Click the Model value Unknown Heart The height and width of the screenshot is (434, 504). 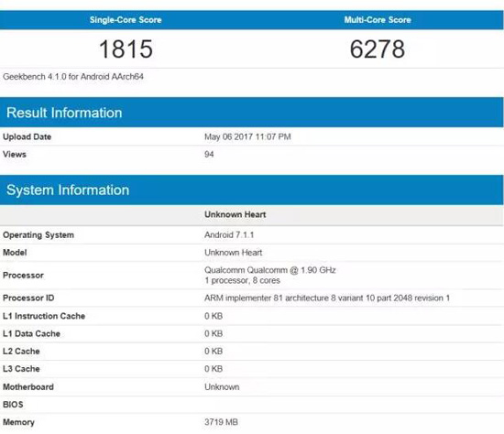[234, 253]
